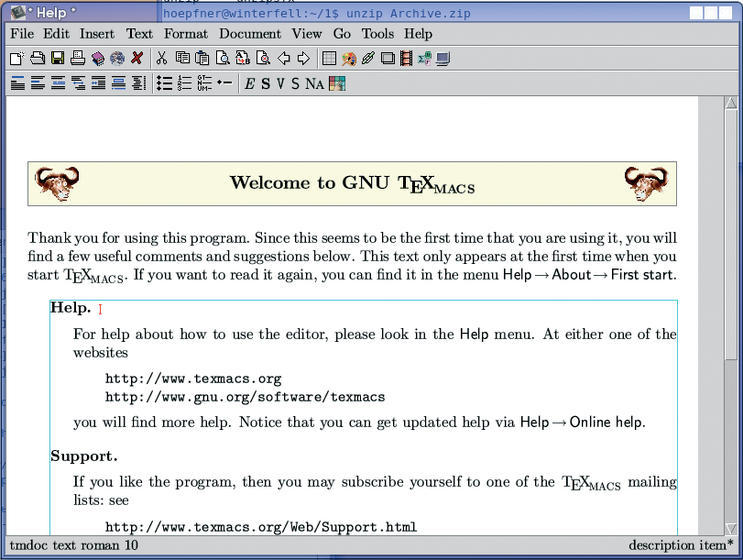
Task: Apply verbatim with the V icon
Action: pos(280,84)
